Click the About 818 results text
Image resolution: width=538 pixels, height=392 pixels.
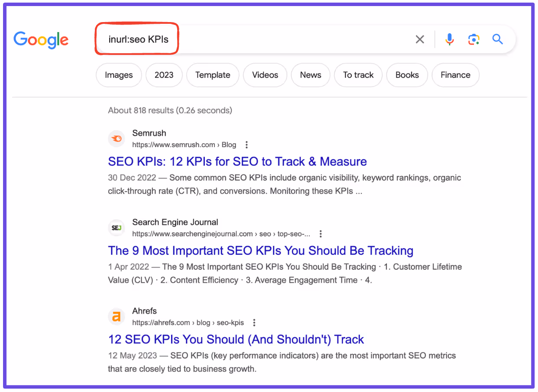[x=170, y=110]
